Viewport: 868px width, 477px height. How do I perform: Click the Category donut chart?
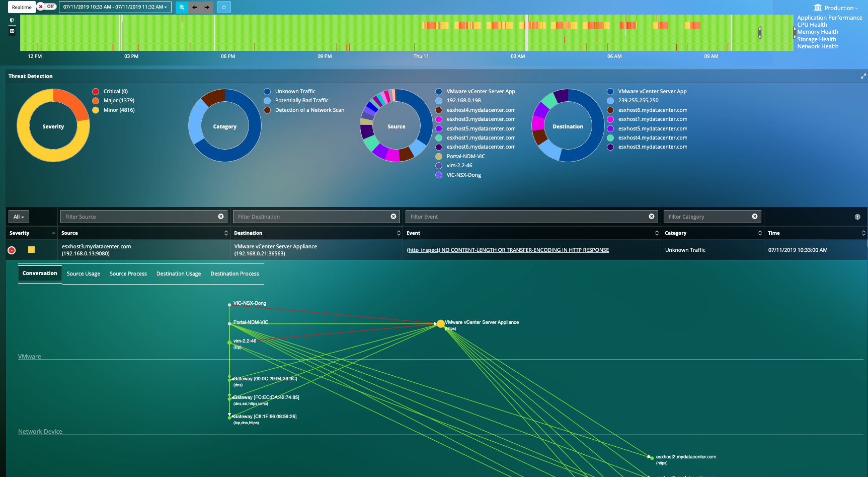[x=225, y=125]
